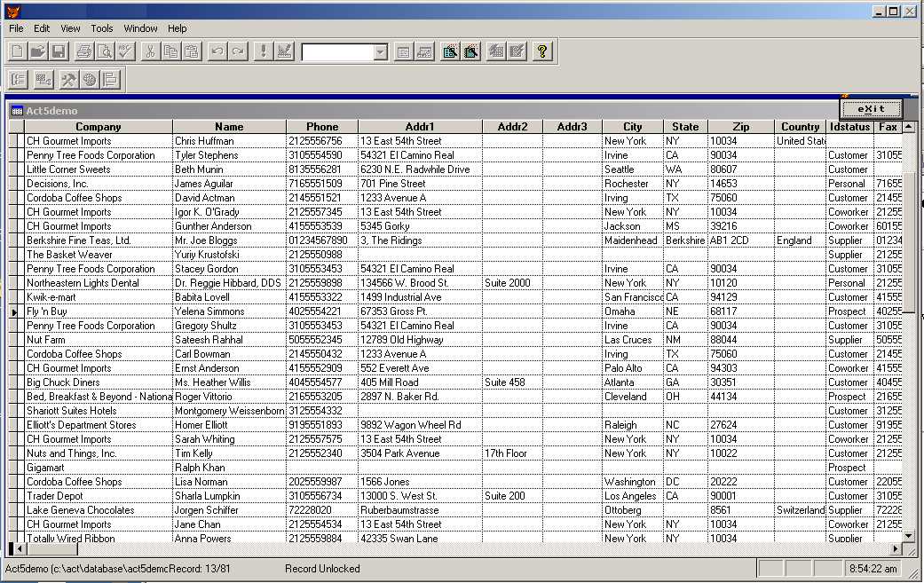Click the New file toolbar icon
Screen dimensions: 924x583
pyautogui.click(x=18, y=51)
